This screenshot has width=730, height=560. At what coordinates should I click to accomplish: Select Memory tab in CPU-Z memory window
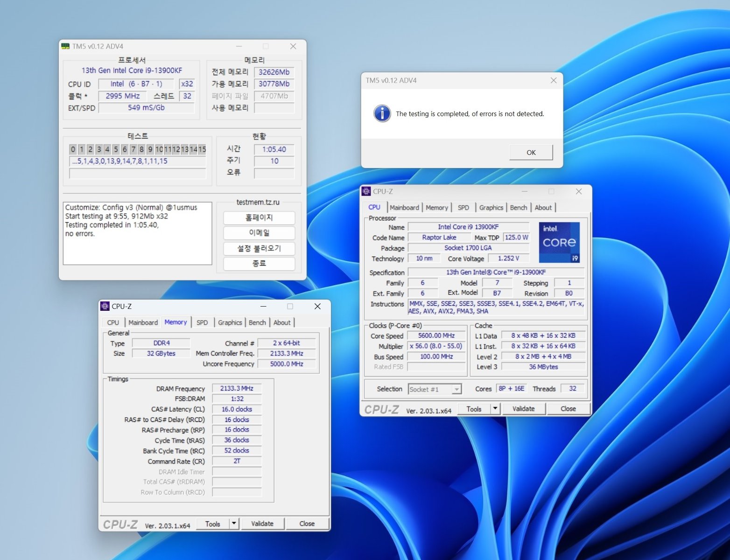click(x=175, y=322)
